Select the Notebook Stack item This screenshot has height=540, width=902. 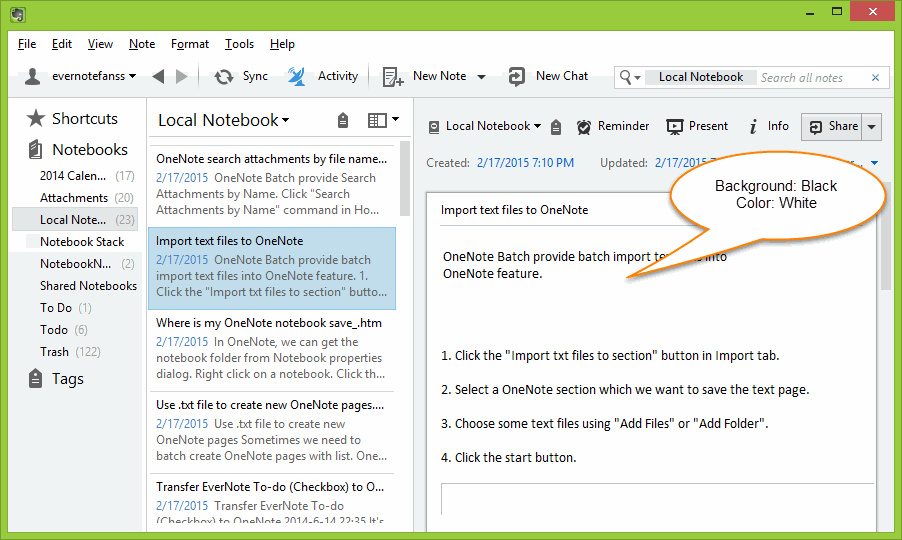click(80, 242)
